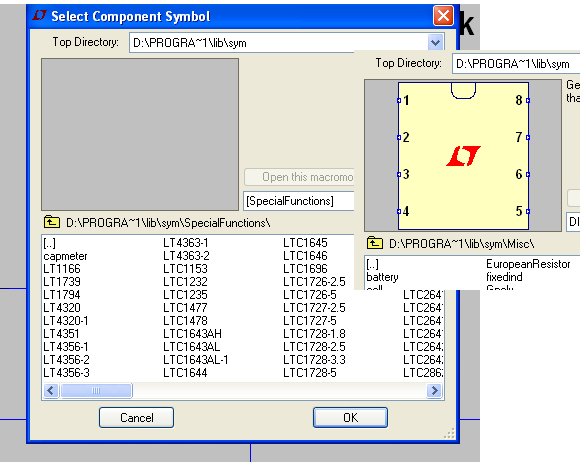Select LT4320 in the symbol list
Screen dimensions: 586x472
(x=62, y=308)
